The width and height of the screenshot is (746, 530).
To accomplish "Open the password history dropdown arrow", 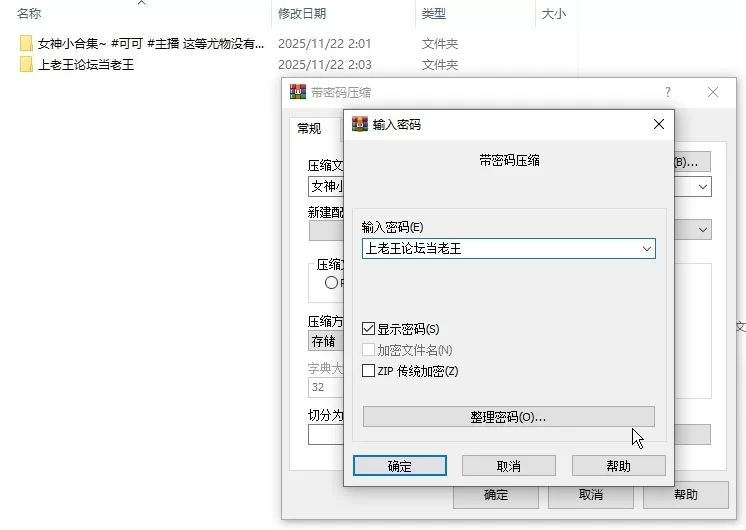I will [x=647, y=248].
